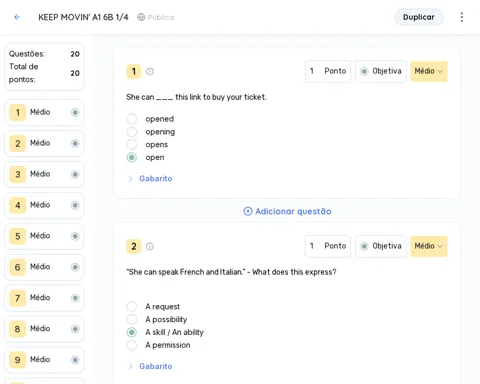The width and height of the screenshot is (480, 384).
Task: Click the objective type icon in sidebar row 5
Action: click(x=75, y=236)
